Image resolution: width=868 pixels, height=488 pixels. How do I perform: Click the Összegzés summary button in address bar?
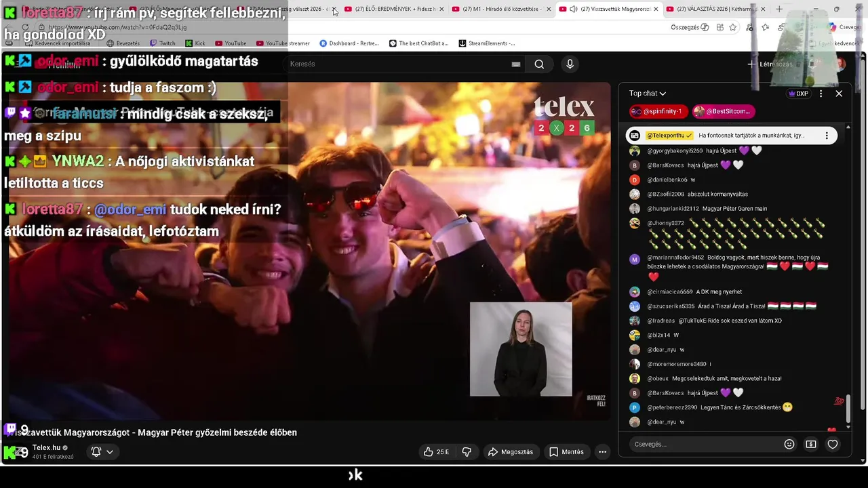(690, 27)
